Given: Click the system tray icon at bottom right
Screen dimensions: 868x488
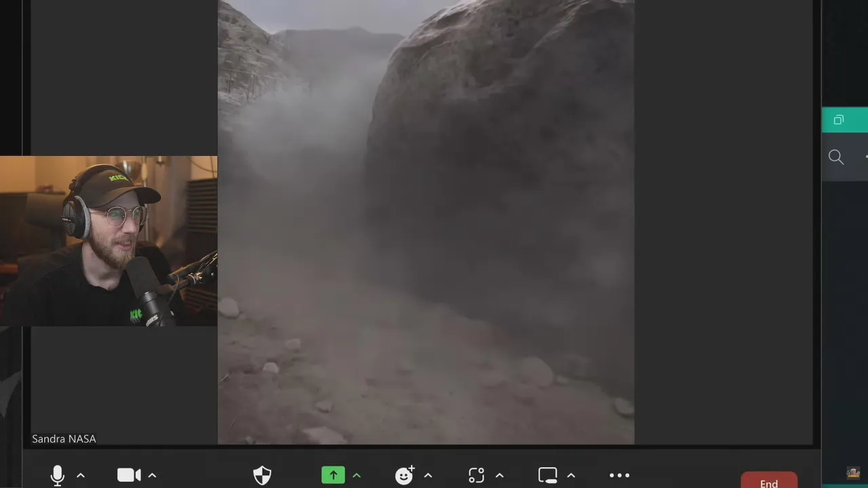Looking at the screenshot, I should pyautogui.click(x=854, y=473).
